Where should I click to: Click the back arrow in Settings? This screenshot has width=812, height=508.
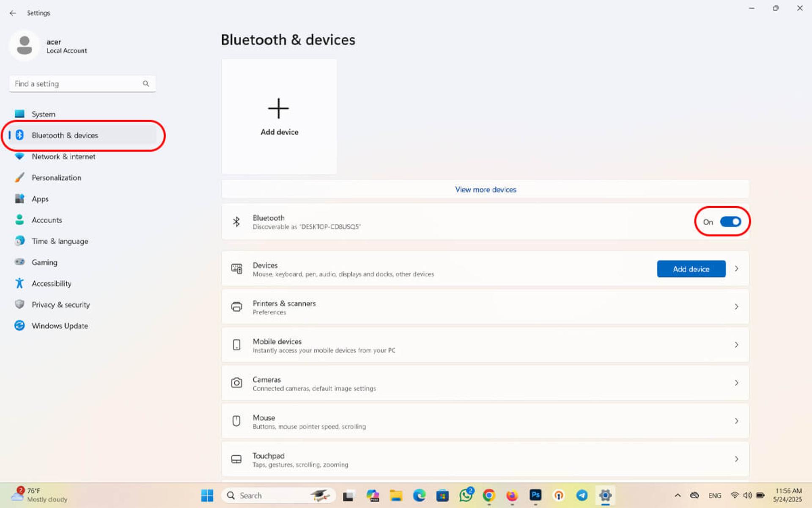[13, 13]
